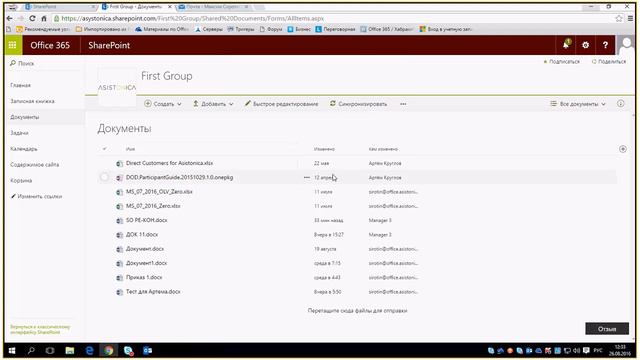The height and width of the screenshot is (360, 640).
Task: Switch to Chrome on taskbar
Action: tap(109, 351)
